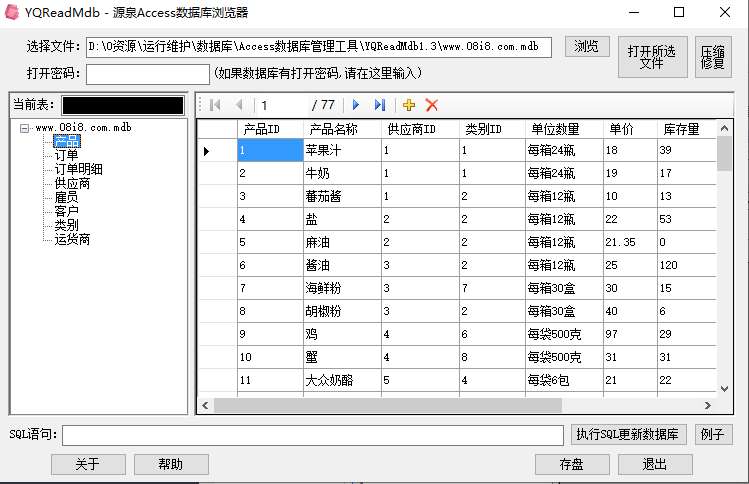Click 产品ID column header
This screenshot has height=484, width=749.
pyautogui.click(x=270, y=129)
